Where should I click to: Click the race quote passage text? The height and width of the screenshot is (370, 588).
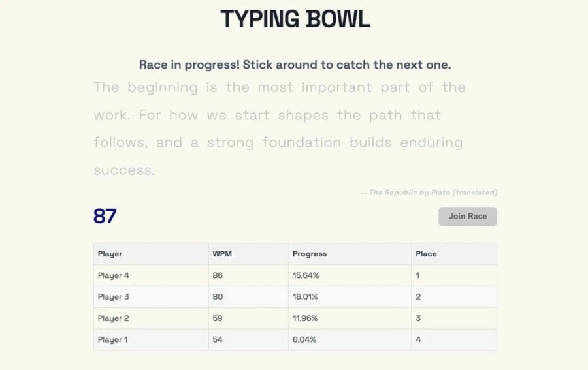coord(279,129)
